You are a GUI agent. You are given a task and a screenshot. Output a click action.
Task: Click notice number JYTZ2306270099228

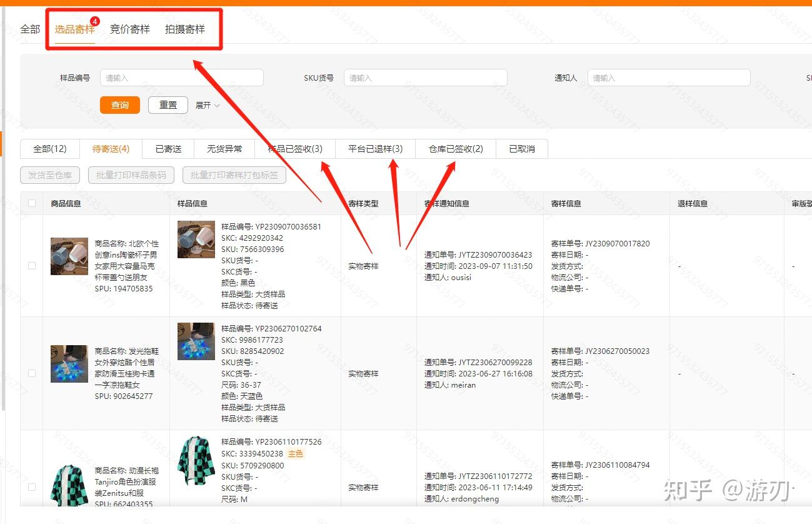495,363
